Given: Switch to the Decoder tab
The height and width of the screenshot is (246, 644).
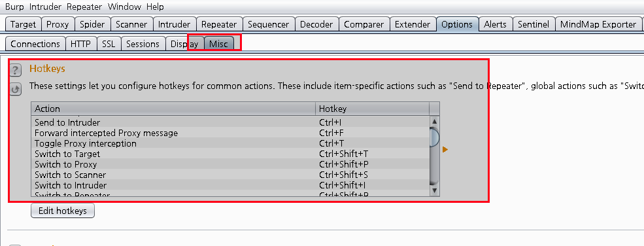Looking at the screenshot, I should tap(316, 24).
